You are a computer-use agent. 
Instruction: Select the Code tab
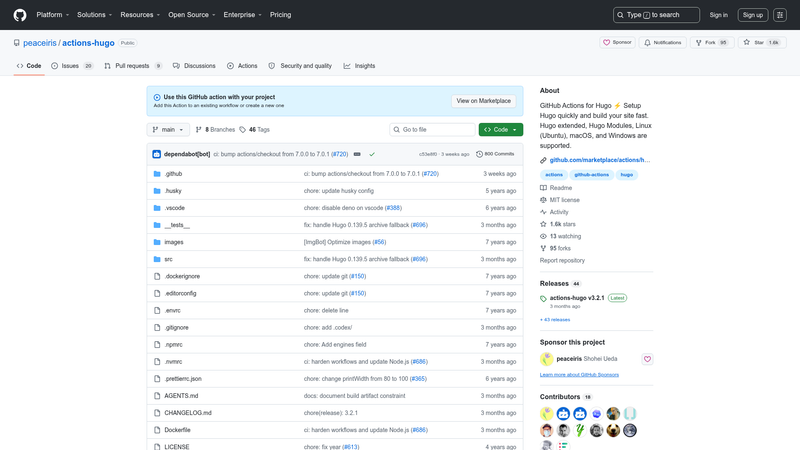click(x=29, y=66)
